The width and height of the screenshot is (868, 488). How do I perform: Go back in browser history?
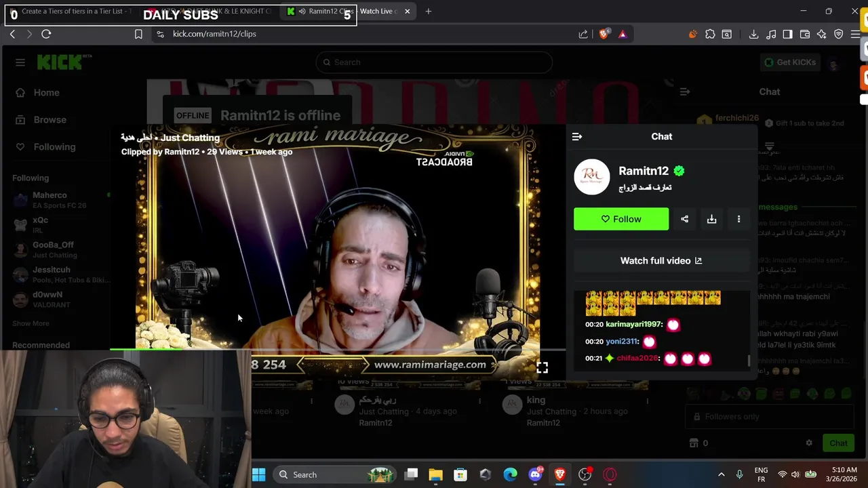[12, 34]
